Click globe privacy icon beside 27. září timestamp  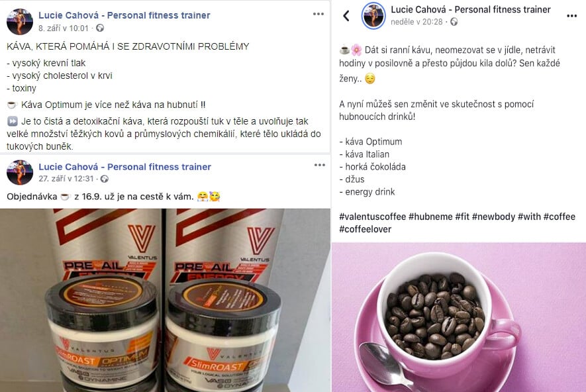(105, 179)
